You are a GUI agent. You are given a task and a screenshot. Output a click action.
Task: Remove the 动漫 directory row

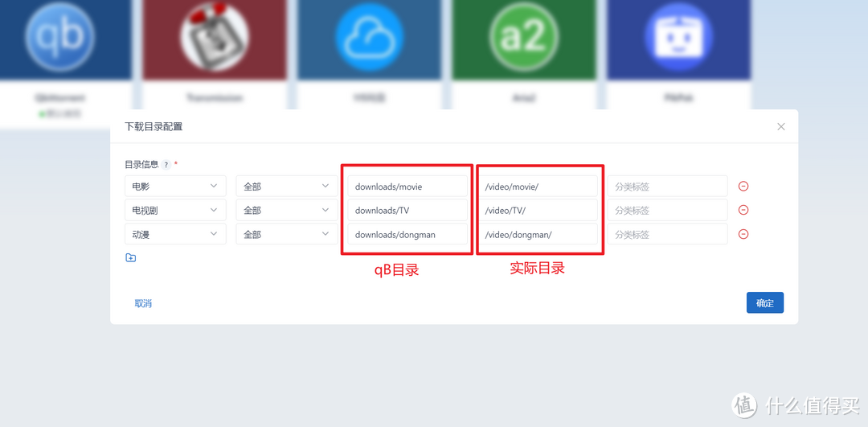point(743,234)
